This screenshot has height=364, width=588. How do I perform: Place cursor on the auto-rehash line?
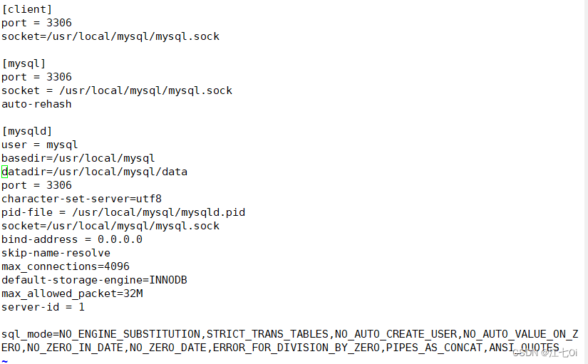(x=36, y=104)
